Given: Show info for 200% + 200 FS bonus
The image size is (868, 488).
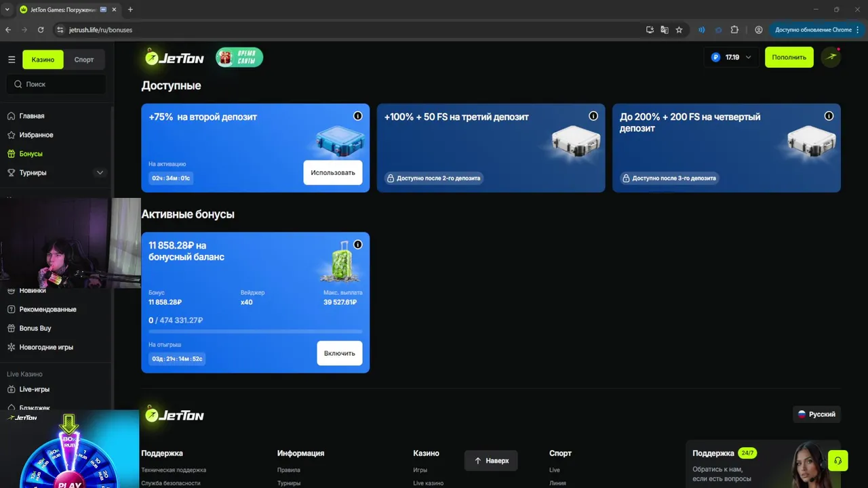Looking at the screenshot, I should click(829, 116).
